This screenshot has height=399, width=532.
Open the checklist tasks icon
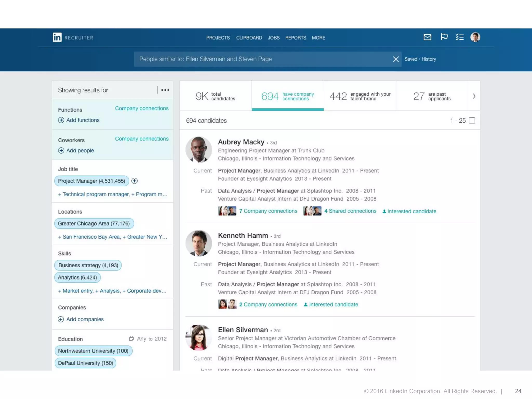point(460,37)
